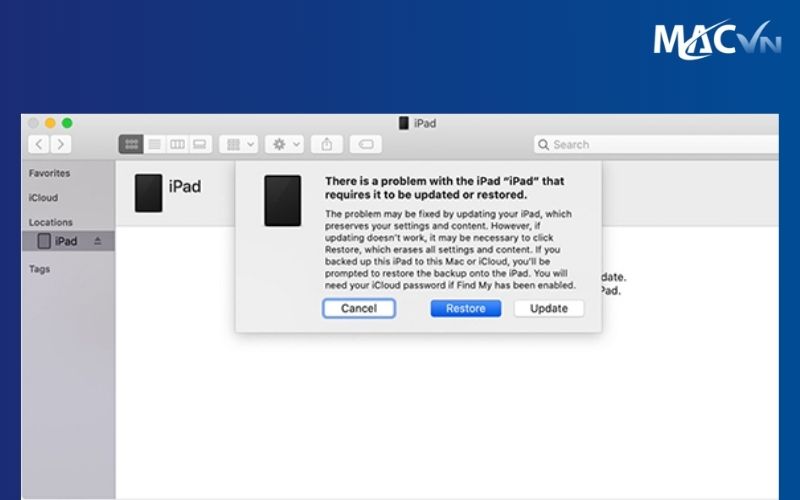
Task: Switch Finder to list view
Action: pyautogui.click(x=155, y=144)
